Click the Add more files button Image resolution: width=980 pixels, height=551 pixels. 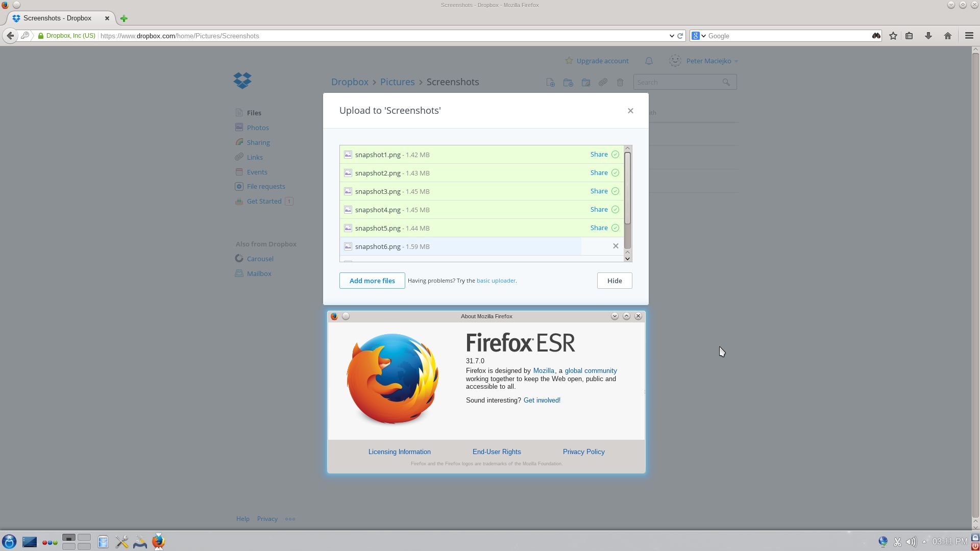[x=372, y=281]
